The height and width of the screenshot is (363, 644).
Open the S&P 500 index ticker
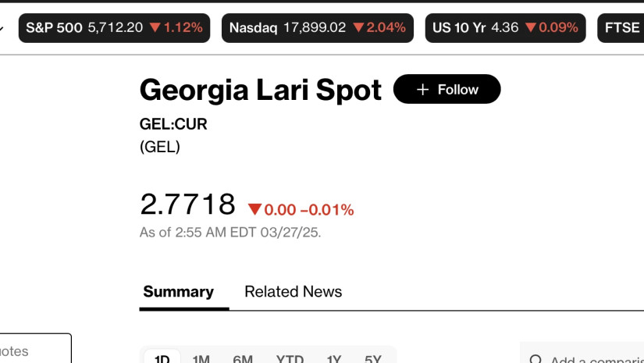[x=114, y=27]
